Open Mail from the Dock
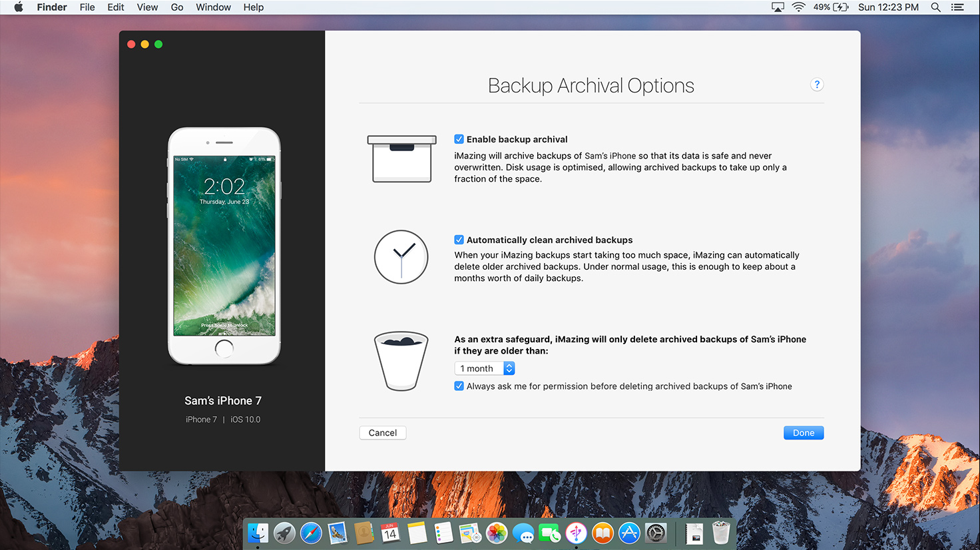 338,533
